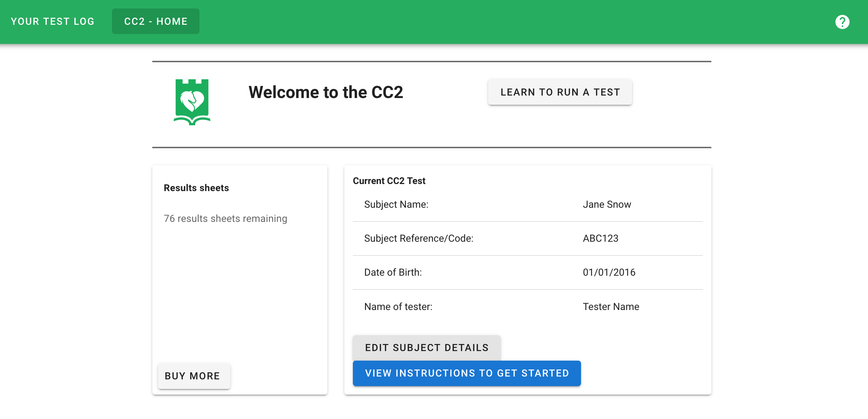868x419 pixels.
Task: Click 76 results sheets remaining text
Action: pos(225,219)
